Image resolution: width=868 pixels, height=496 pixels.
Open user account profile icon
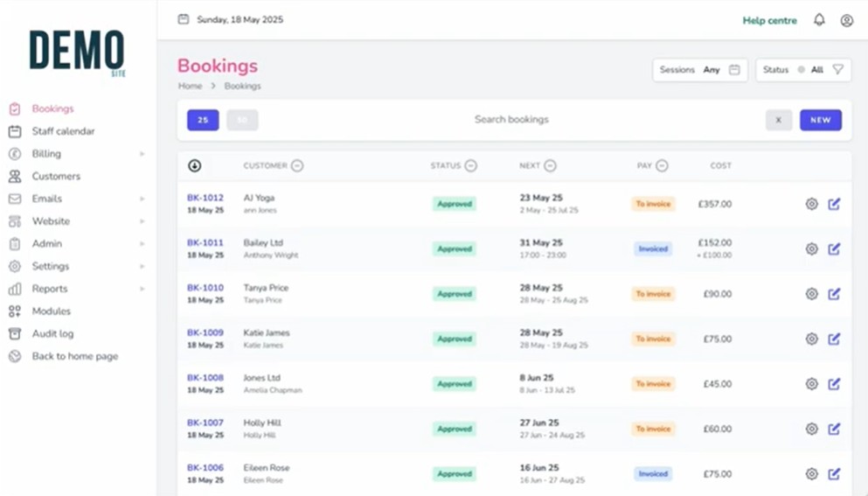pos(846,20)
